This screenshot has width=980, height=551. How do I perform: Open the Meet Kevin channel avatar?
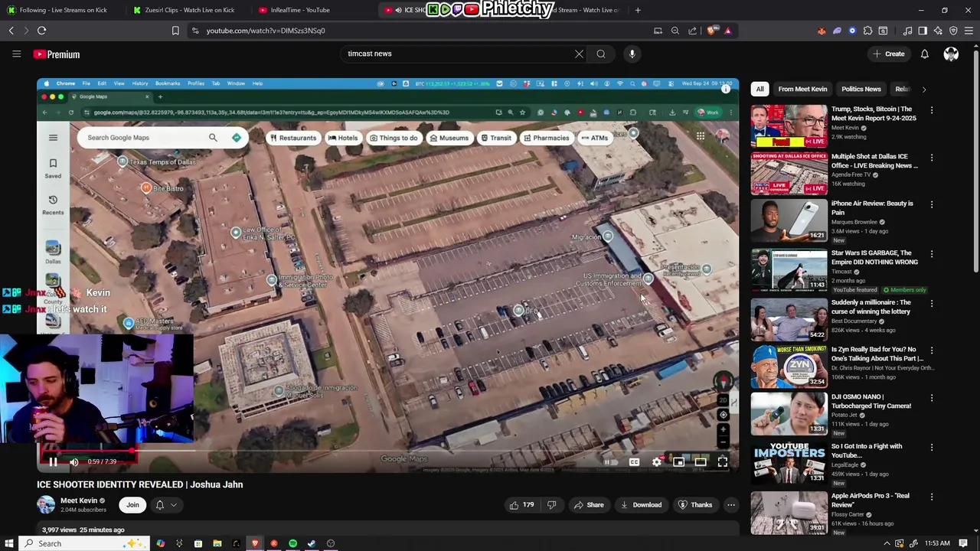pyautogui.click(x=46, y=505)
